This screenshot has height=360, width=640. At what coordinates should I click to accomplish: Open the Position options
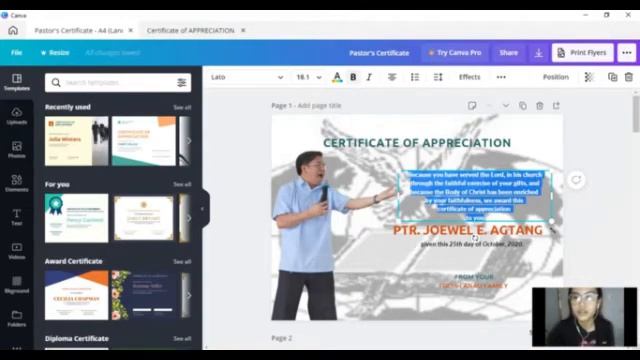[556, 77]
